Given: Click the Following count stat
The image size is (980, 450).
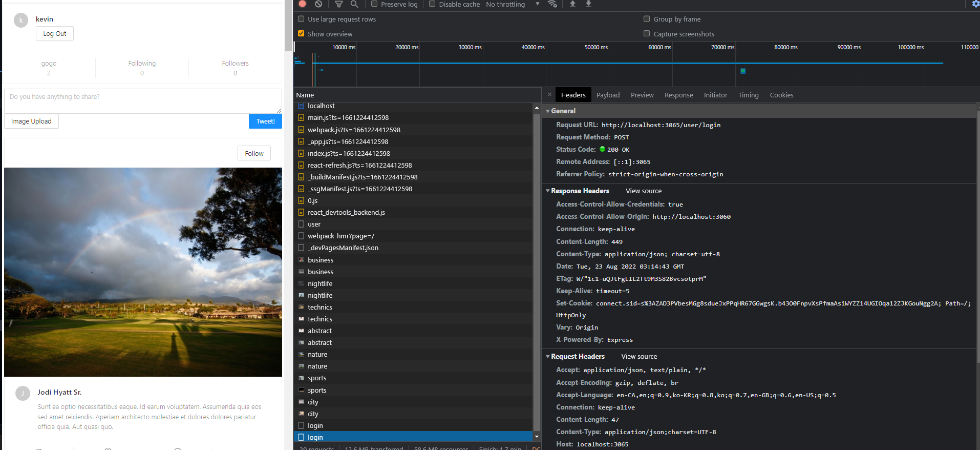Looking at the screenshot, I should point(142,68).
